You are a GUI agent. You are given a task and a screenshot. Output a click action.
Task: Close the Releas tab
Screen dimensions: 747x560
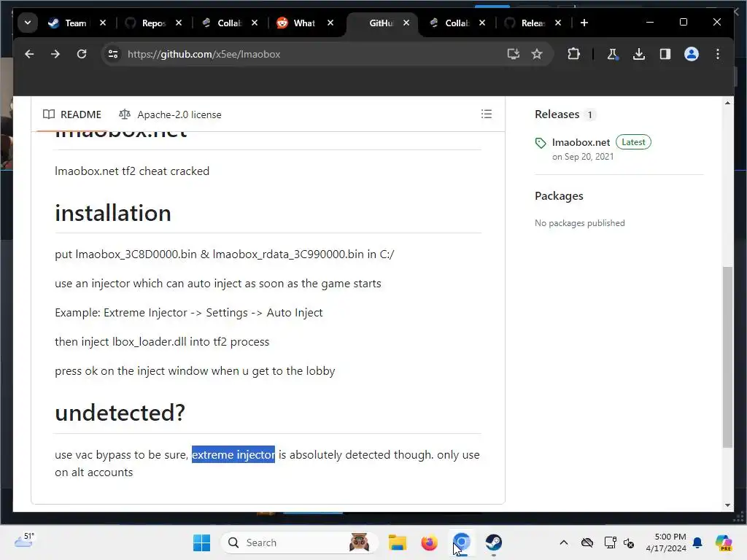click(558, 23)
